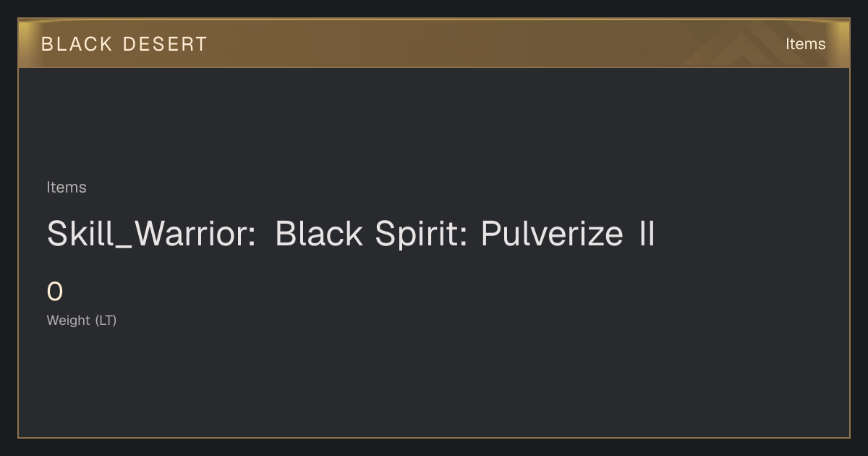This screenshot has width=868, height=456.
Task: Click the word BLACK in the logo
Action: (77, 44)
